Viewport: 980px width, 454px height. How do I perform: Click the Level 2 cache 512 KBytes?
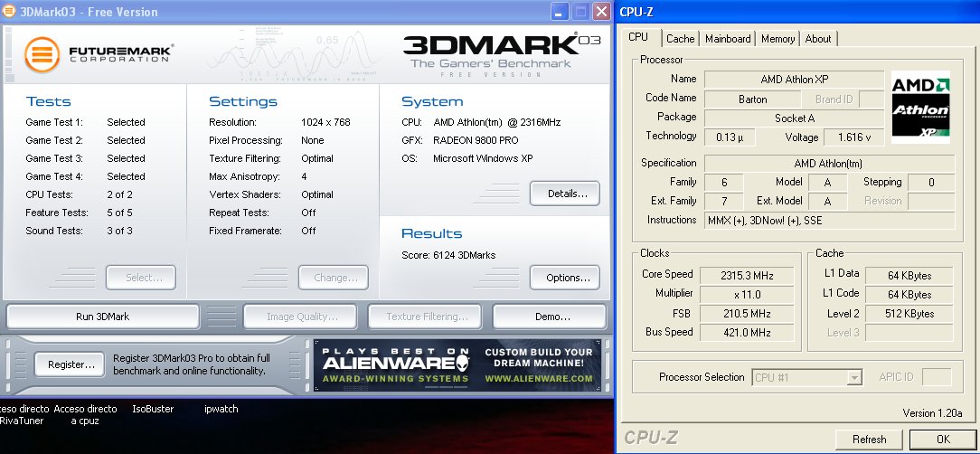(x=909, y=314)
